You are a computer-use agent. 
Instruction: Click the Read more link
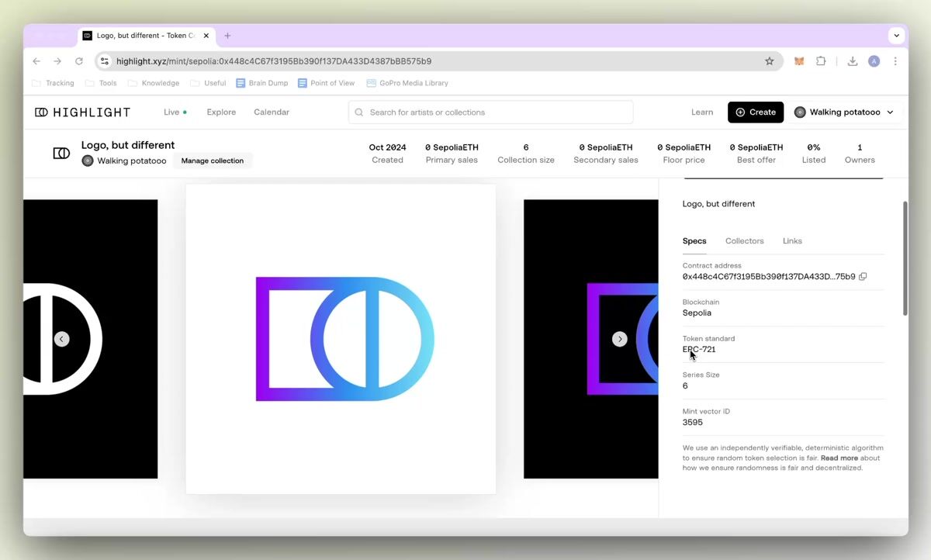(x=839, y=458)
